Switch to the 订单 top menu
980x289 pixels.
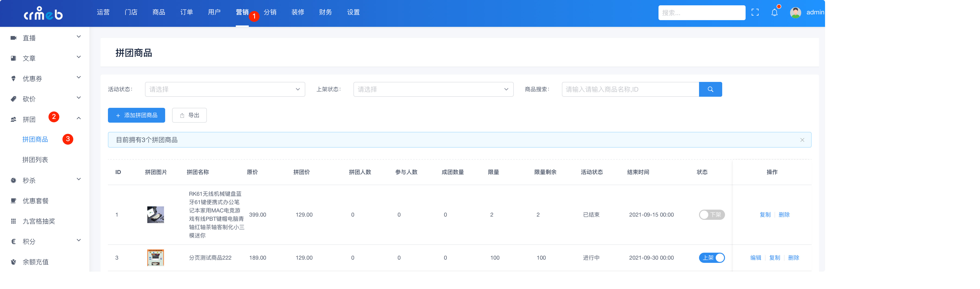coord(186,12)
